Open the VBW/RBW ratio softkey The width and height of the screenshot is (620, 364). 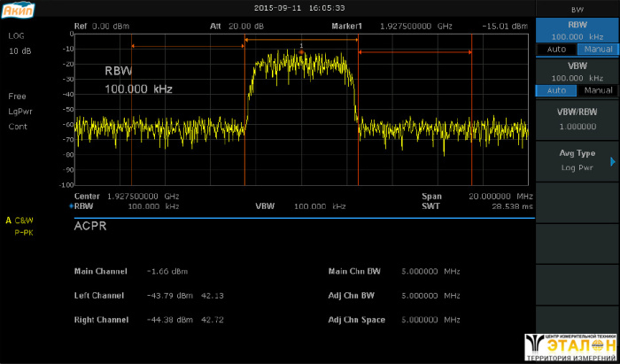576,120
